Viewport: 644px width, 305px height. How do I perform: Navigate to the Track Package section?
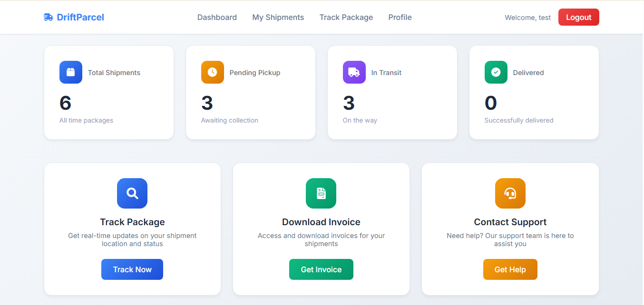point(346,17)
